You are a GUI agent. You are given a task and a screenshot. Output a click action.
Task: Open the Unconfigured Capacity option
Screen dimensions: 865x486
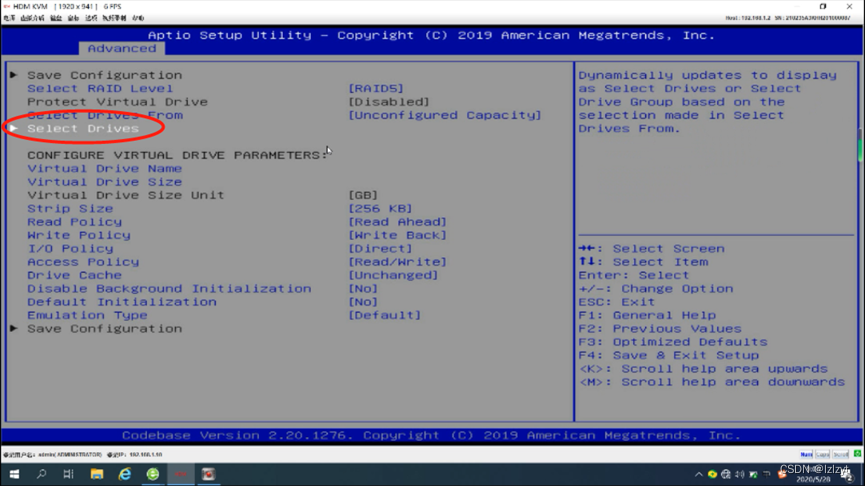445,115
